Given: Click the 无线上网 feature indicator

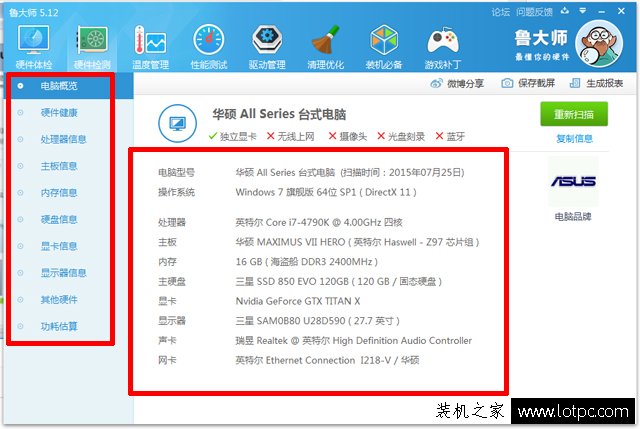Looking at the screenshot, I should click(x=291, y=136).
